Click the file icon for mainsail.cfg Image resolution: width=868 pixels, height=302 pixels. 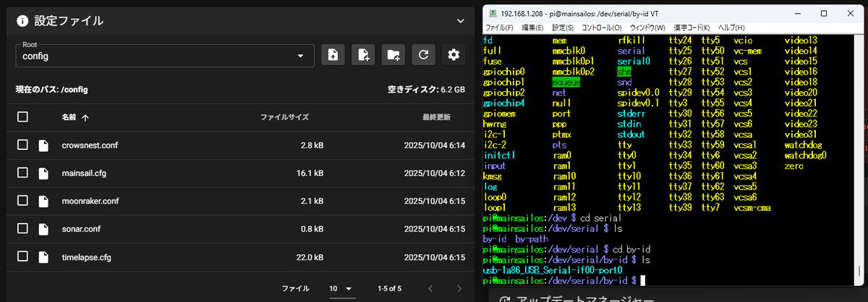tap(43, 172)
